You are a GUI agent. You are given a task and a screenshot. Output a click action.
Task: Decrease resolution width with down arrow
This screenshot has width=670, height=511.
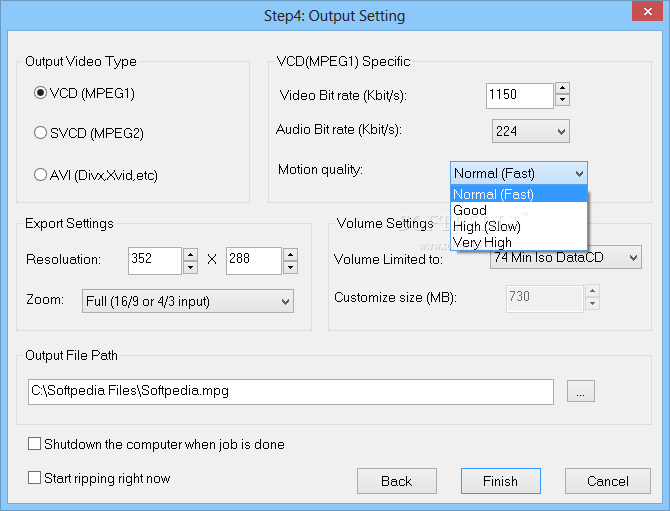tap(190, 267)
